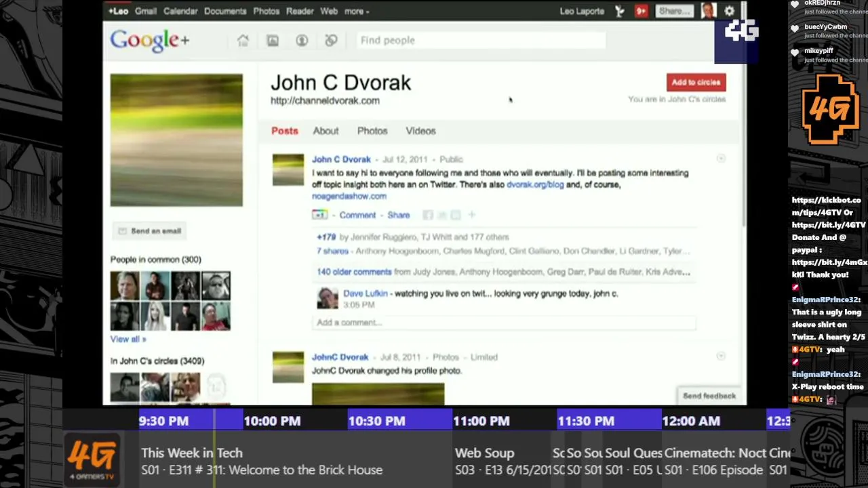This screenshot has height=488, width=868.
Task: Open Dave Lufkin's commenter avatar
Action: pos(328,298)
